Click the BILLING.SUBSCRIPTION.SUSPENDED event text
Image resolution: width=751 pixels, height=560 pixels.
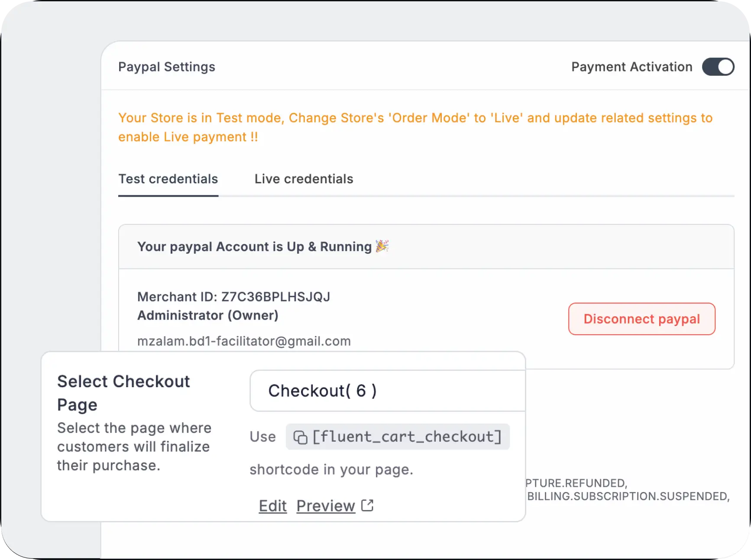coord(628,496)
